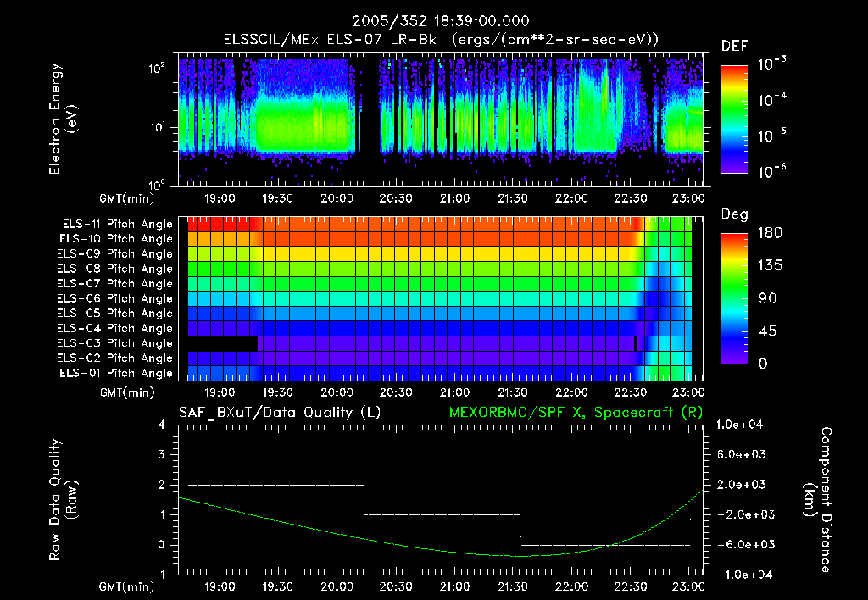868x600 pixels.
Task: Click the Deg pitch angle color bar
Action: click(x=734, y=298)
